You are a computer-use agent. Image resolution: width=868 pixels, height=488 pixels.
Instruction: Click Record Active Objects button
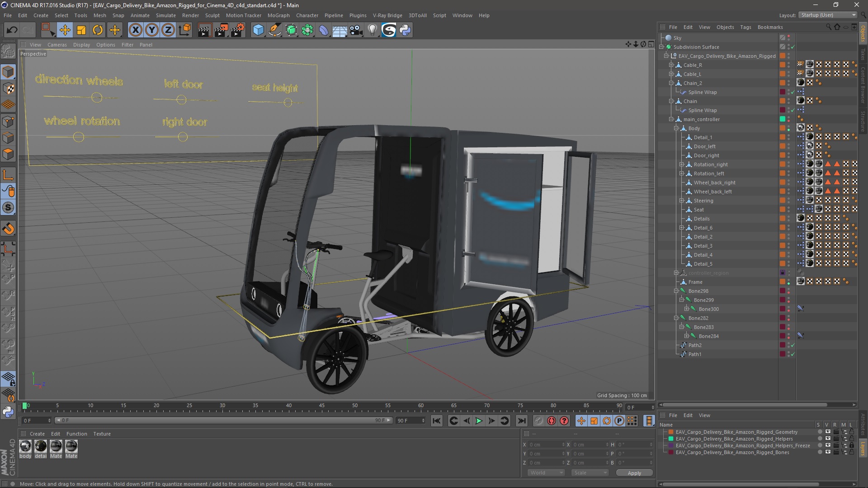pyautogui.click(x=538, y=421)
